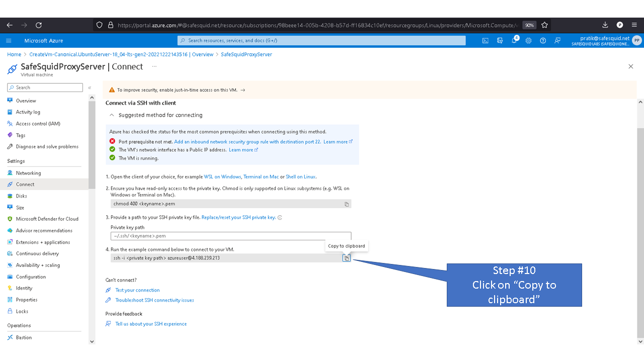Screen dimensions: 644x362
Task: Open Networking settings
Action: coord(28,173)
